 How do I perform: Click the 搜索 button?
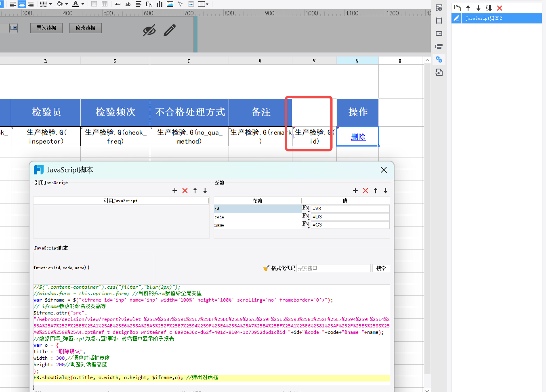(x=381, y=268)
